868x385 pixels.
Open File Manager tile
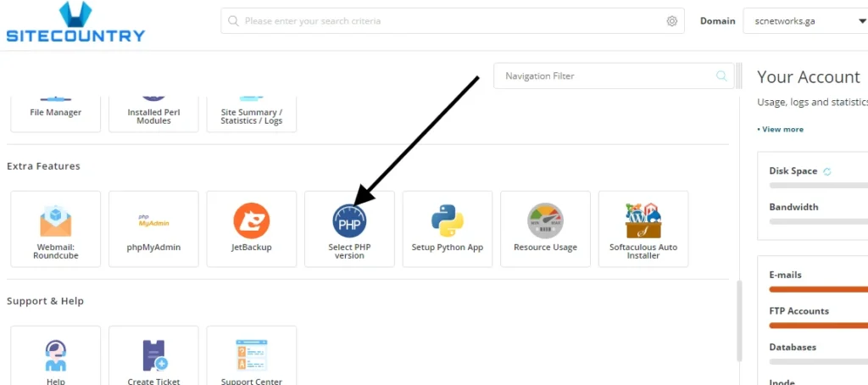tap(55, 114)
